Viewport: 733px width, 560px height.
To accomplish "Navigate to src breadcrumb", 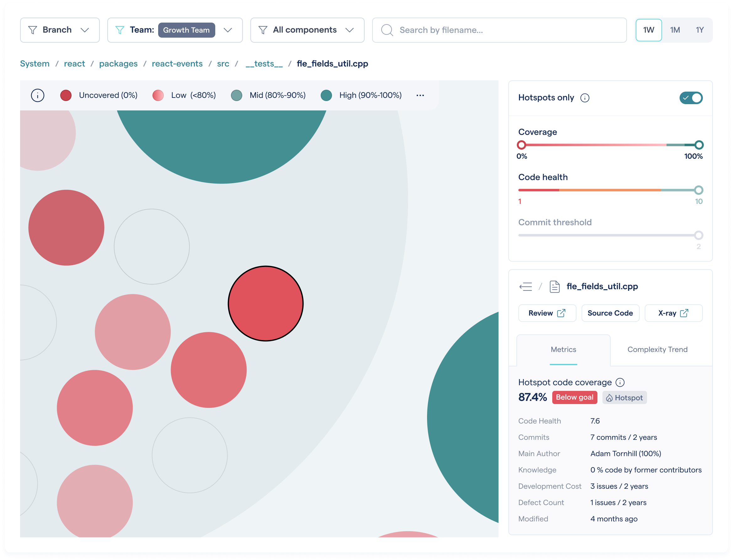I will tap(223, 64).
